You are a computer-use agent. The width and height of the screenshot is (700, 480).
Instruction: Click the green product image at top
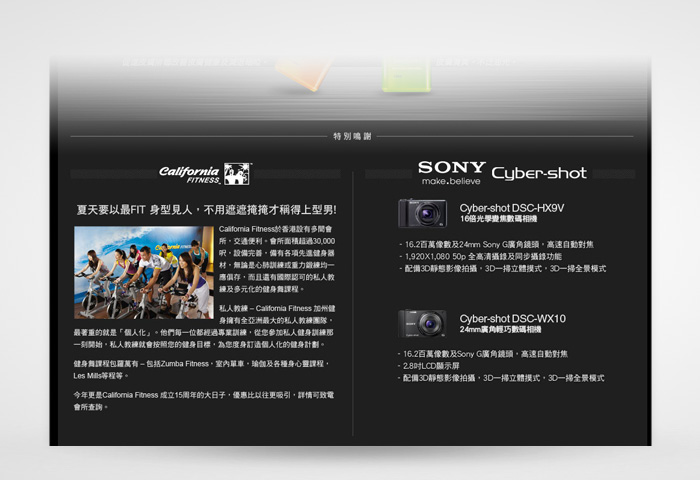(x=407, y=75)
